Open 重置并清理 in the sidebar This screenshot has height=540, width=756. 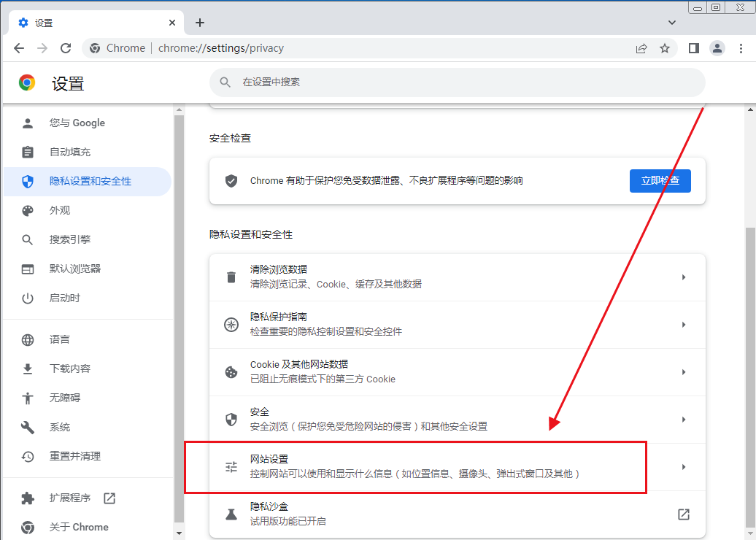pyautogui.click(x=87, y=456)
